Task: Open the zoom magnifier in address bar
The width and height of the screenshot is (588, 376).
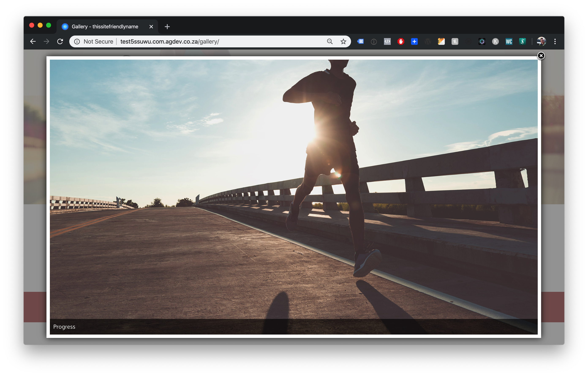Action: point(330,42)
